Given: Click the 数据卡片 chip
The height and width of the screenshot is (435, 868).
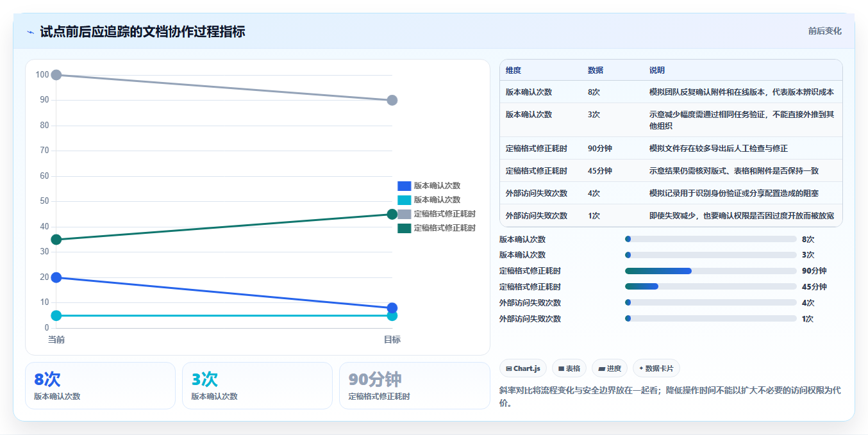Looking at the screenshot, I should (x=656, y=368).
